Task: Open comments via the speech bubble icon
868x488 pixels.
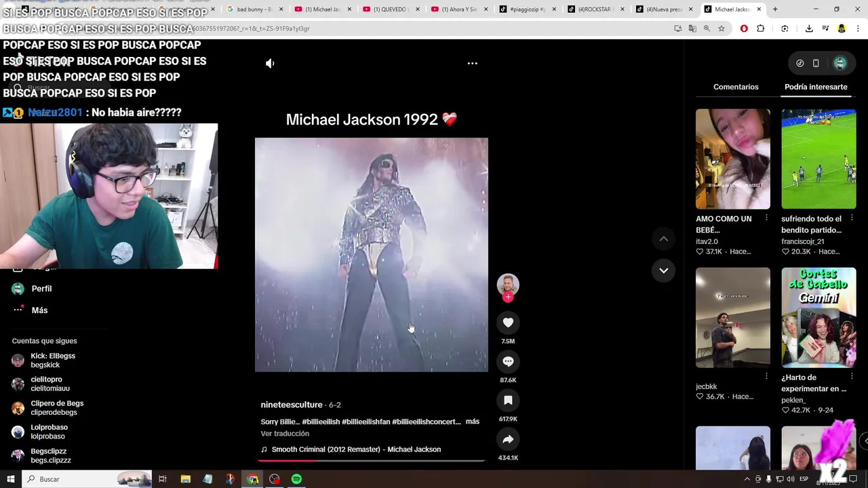Action: pyautogui.click(x=508, y=361)
